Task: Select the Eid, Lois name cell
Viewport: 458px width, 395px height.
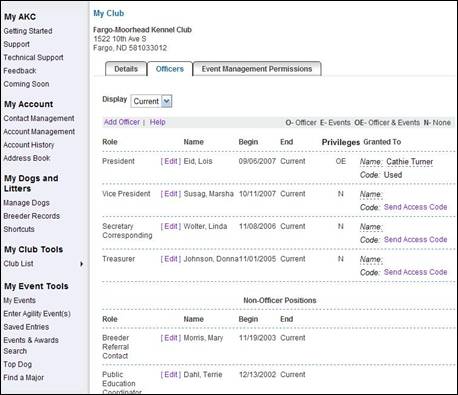Action: (x=198, y=161)
